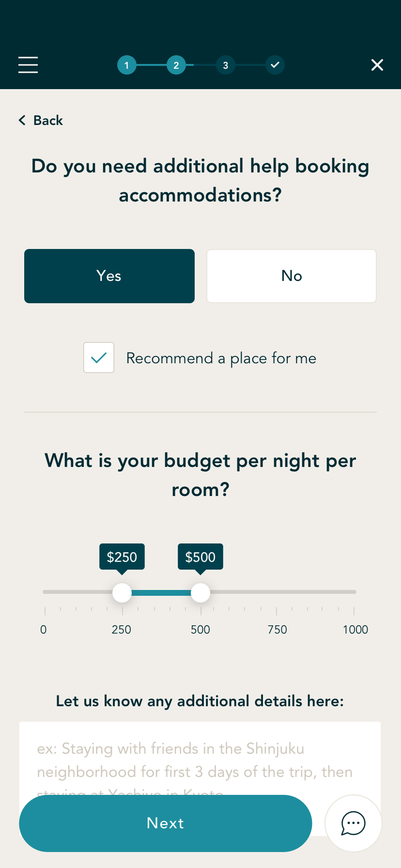Image resolution: width=401 pixels, height=868 pixels.
Task: Open the hamburger menu
Action: click(28, 65)
